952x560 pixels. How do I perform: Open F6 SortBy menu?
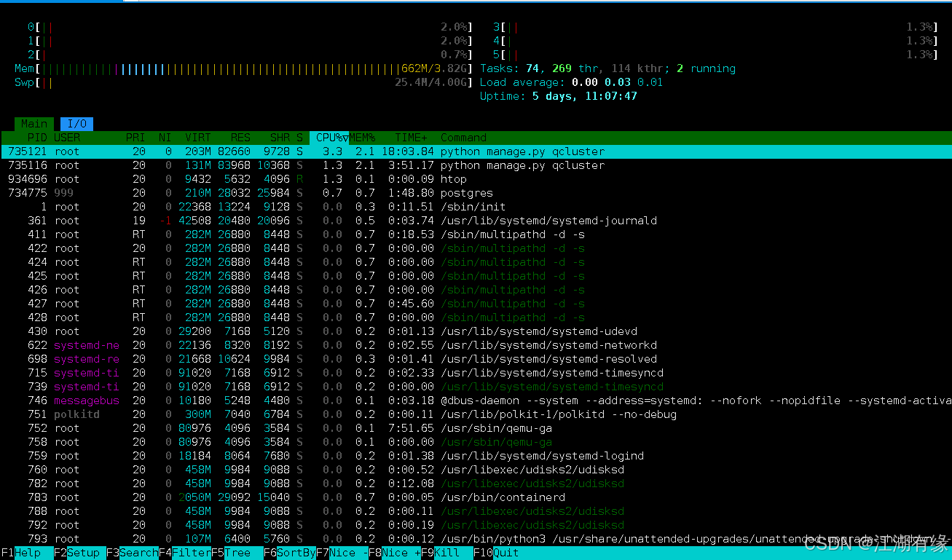(290, 553)
